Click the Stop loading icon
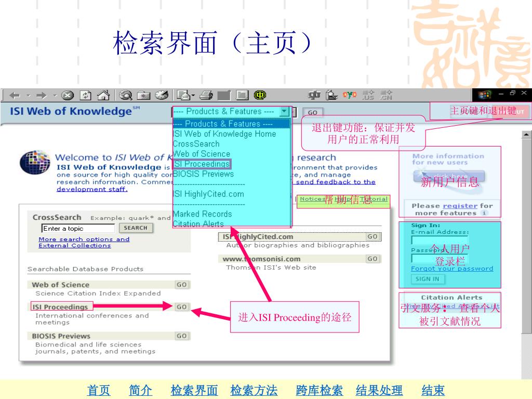 click(68, 96)
